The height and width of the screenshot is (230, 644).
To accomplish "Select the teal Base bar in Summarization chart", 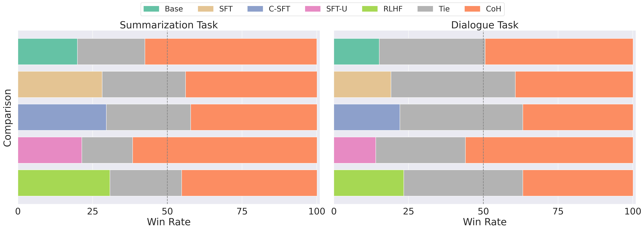I will coord(47,52).
